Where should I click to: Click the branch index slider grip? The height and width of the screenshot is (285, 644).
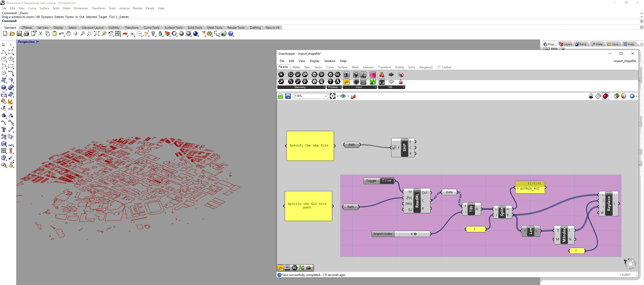[x=415, y=234]
